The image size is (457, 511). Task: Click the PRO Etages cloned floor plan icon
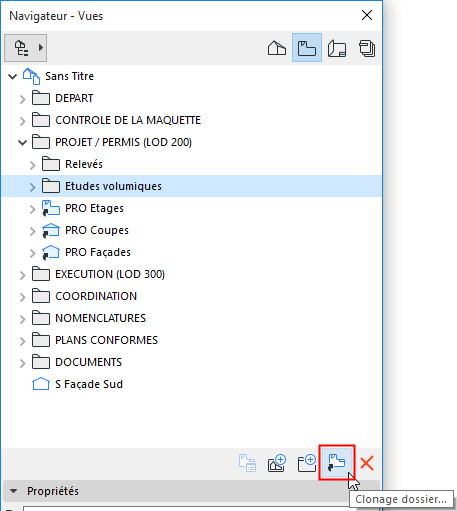51,208
